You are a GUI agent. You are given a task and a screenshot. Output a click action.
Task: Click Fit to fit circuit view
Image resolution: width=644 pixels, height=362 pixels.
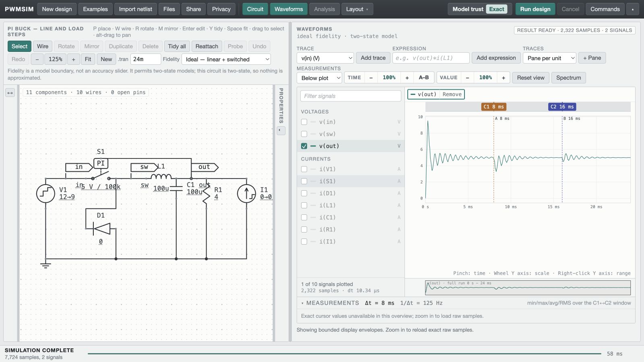pos(88,59)
